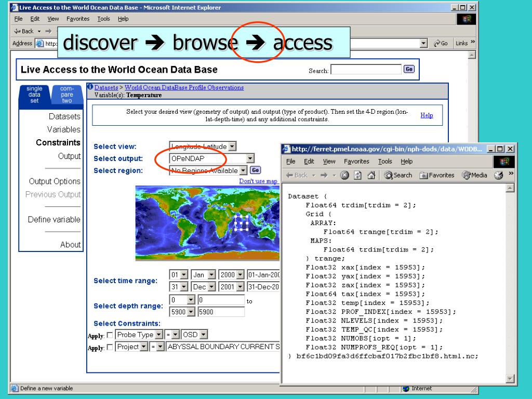Click the Search input field
The width and height of the screenshot is (532, 399).
366,70
